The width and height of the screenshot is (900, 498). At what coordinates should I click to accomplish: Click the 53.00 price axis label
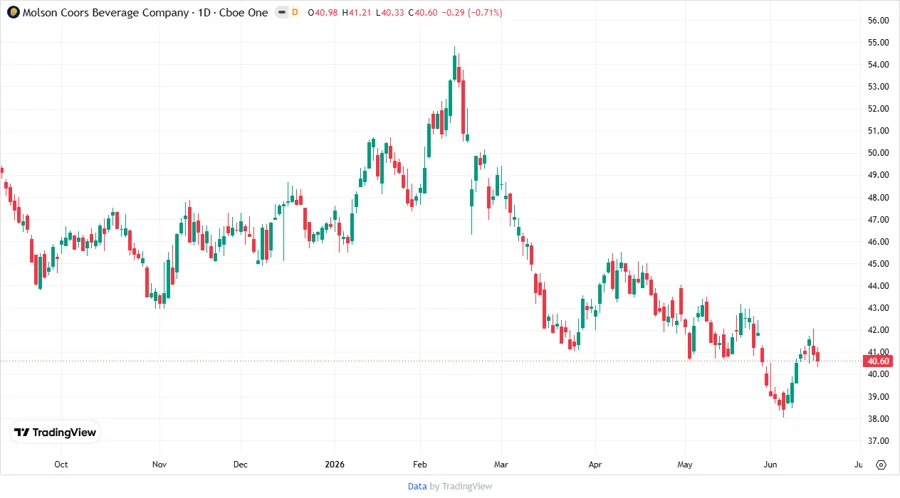(x=878, y=87)
